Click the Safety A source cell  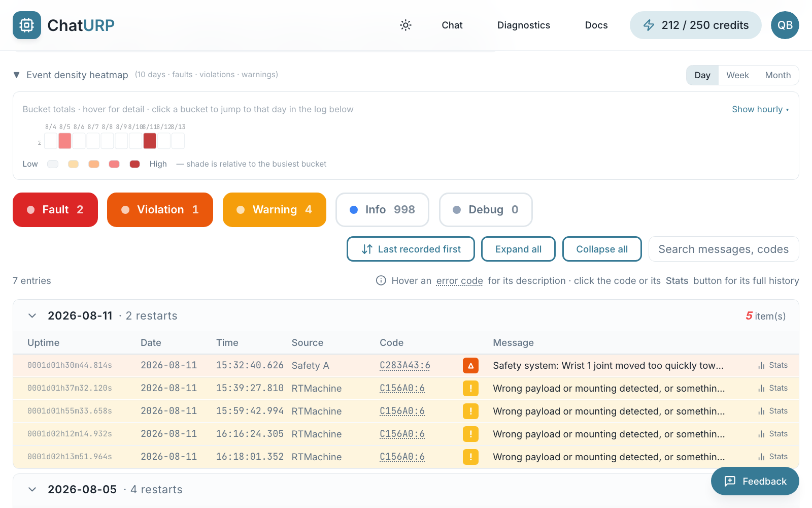(x=310, y=365)
